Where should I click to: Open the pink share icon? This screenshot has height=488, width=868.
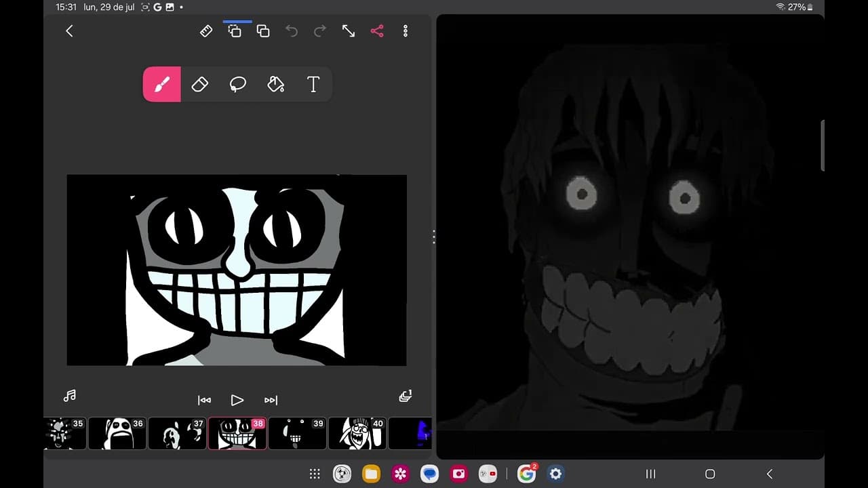pos(377,31)
